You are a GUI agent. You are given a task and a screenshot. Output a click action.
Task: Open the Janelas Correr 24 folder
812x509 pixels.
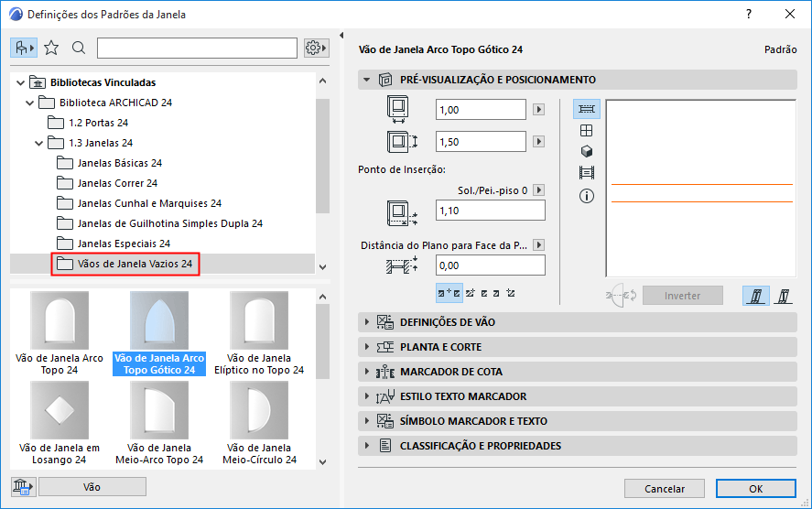(x=107, y=183)
